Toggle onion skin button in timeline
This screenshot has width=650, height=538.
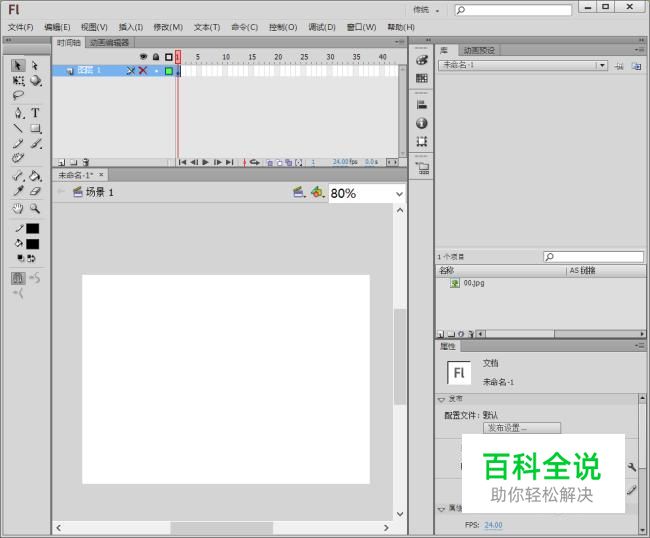[x=270, y=162]
